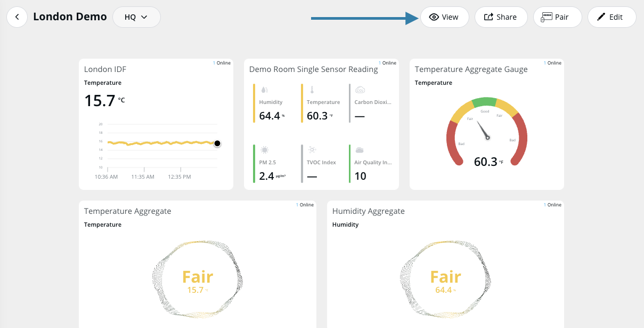644x328 pixels.
Task: Click the Air Quality Index cloud icon
Action: pyautogui.click(x=360, y=150)
